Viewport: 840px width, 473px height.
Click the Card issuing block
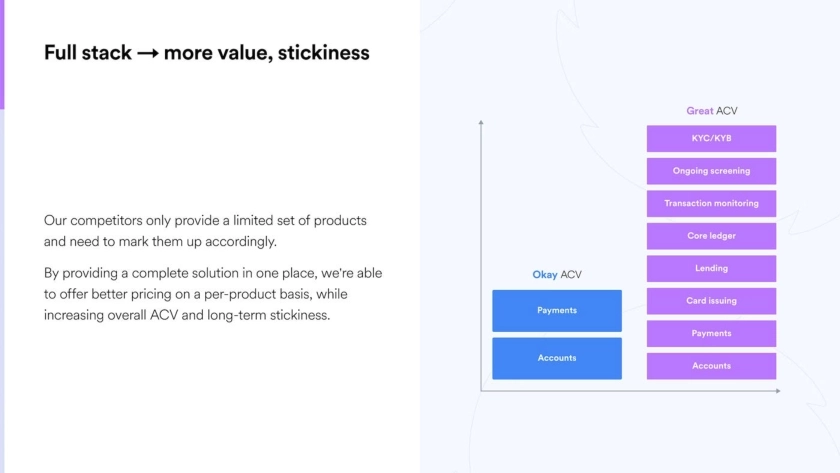[711, 301]
